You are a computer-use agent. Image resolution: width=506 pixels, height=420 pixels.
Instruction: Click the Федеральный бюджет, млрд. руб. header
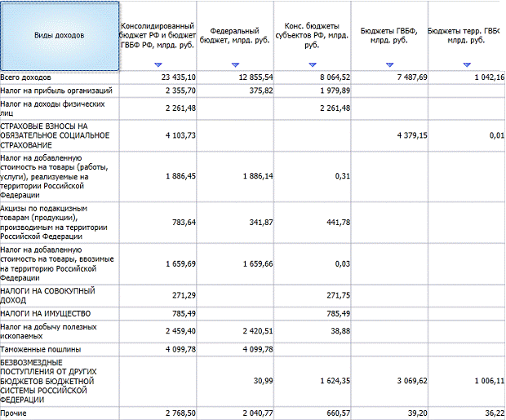pos(235,36)
